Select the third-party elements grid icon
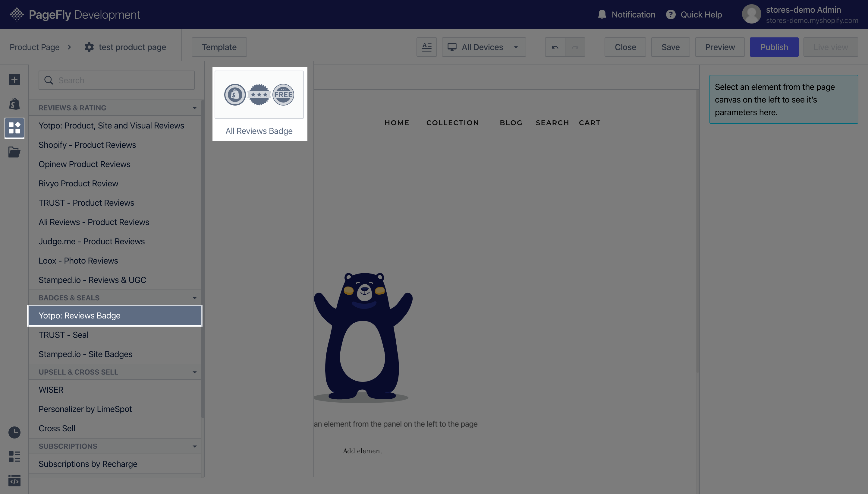Image resolution: width=868 pixels, height=494 pixels. (14, 128)
